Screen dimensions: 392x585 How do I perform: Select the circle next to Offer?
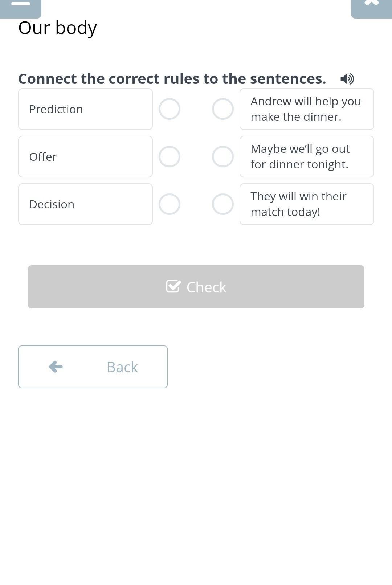click(170, 156)
